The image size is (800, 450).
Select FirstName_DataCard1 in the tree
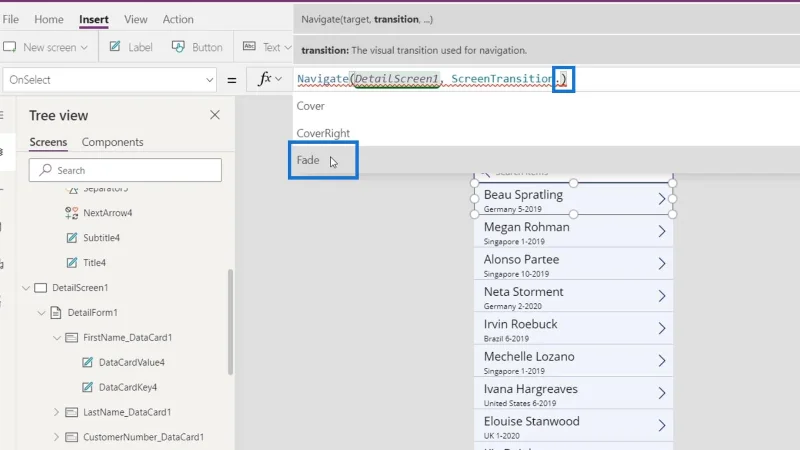point(128,337)
